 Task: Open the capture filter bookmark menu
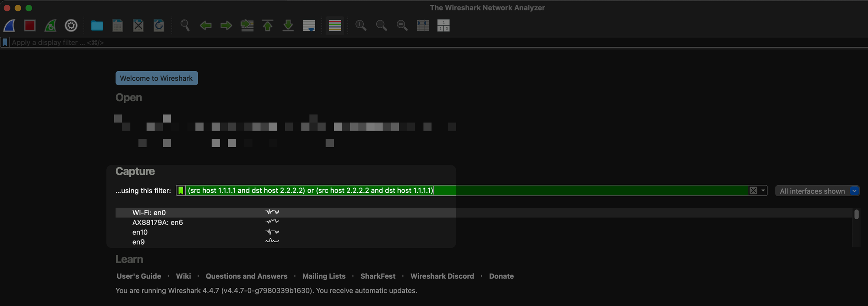(x=181, y=191)
